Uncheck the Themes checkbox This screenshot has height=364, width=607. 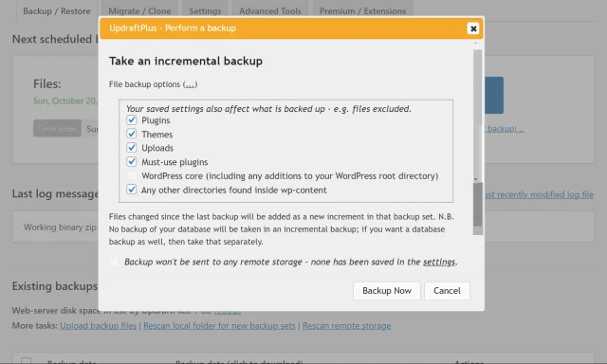[x=132, y=134]
